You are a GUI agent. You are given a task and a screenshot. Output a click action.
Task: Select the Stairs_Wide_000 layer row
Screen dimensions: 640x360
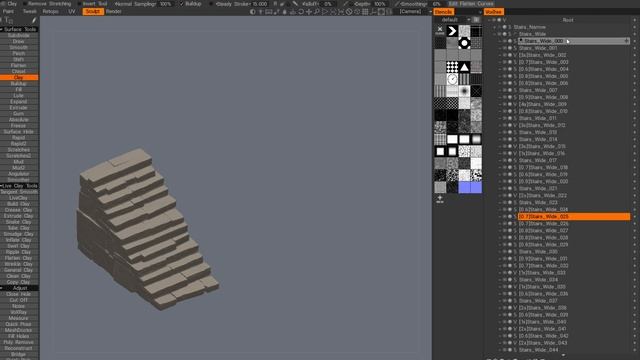point(574,41)
